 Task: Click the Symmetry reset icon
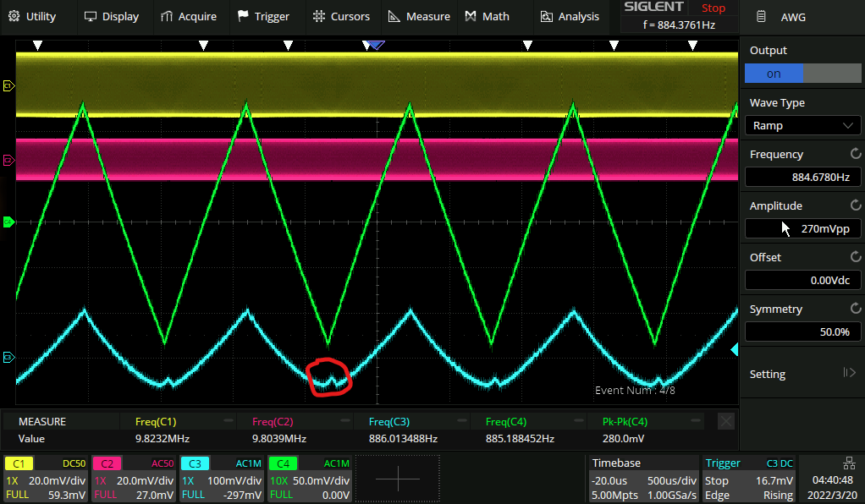tap(856, 310)
